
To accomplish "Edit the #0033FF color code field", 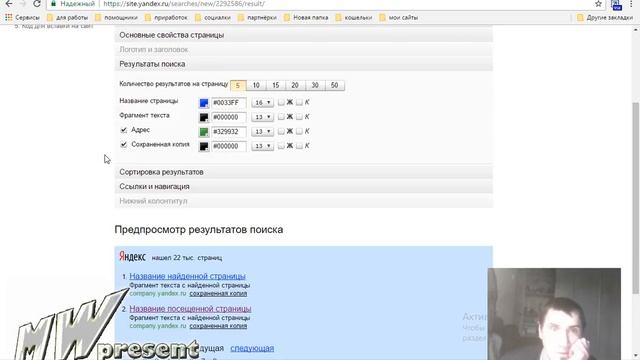I will click(229, 103).
